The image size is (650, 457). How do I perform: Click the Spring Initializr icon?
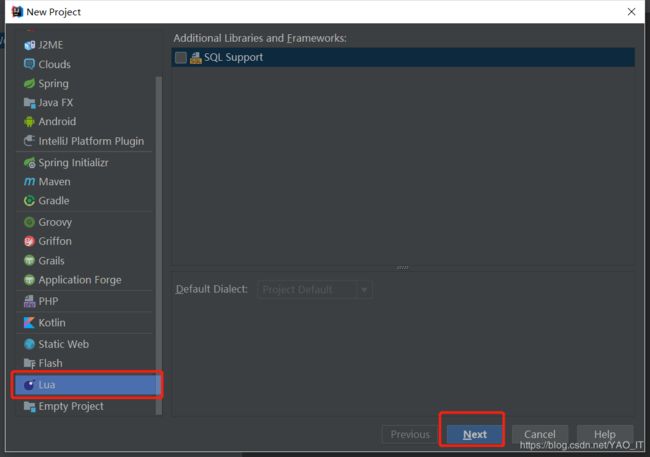pyautogui.click(x=29, y=163)
